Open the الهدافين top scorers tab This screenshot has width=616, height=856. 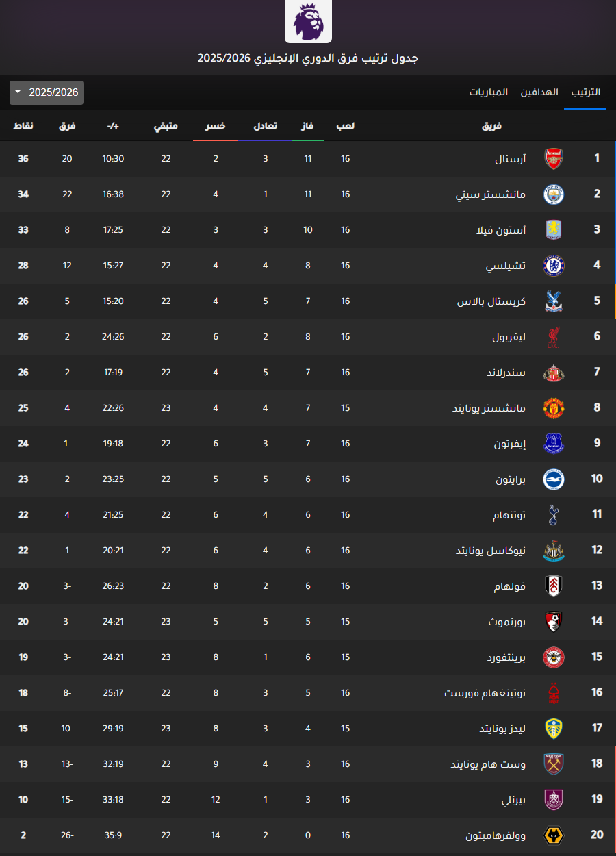click(x=539, y=92)
